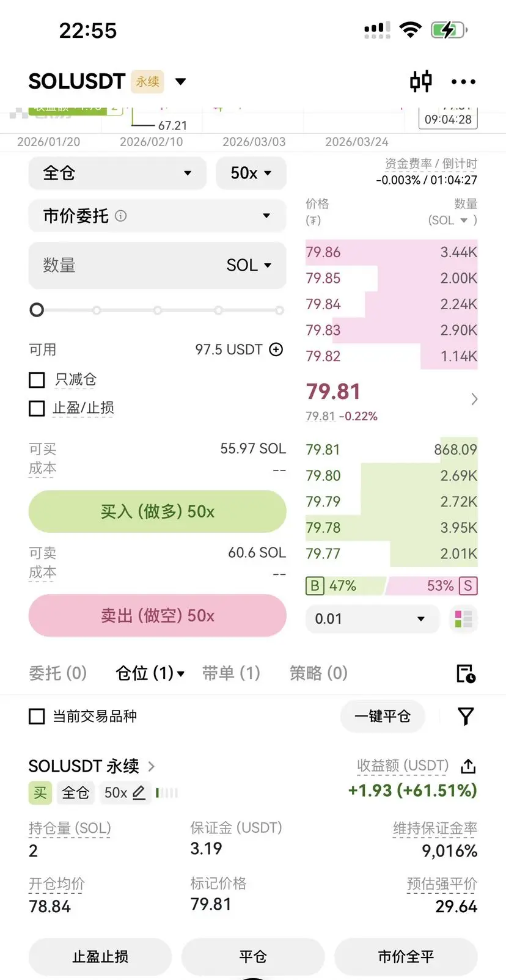Enable the 止盈/止损 checkbox

37,408
